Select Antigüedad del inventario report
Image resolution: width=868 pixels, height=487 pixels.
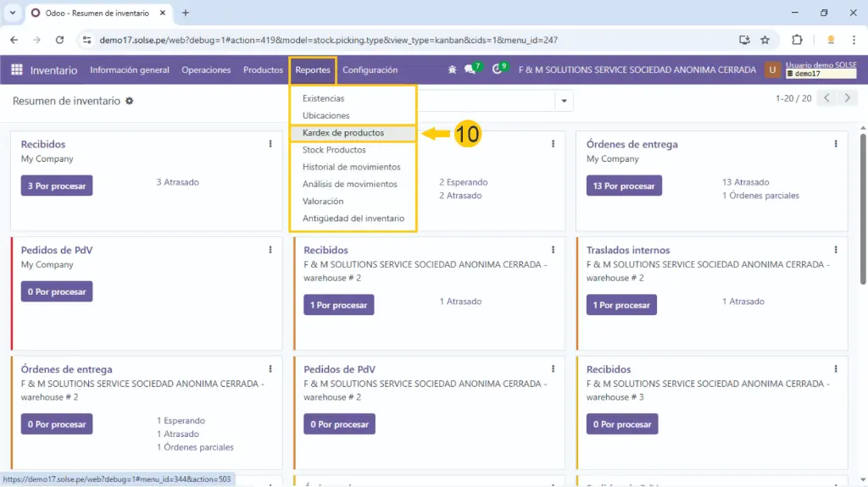[353, 219]
